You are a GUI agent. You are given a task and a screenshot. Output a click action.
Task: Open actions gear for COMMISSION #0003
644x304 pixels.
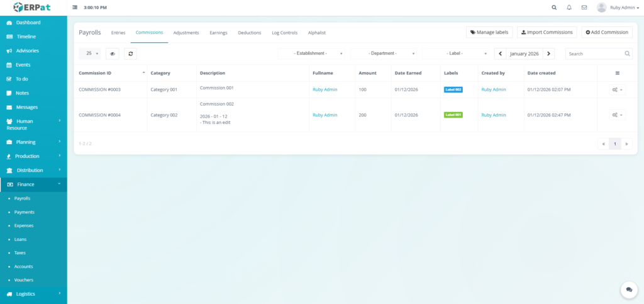(617, 90)
